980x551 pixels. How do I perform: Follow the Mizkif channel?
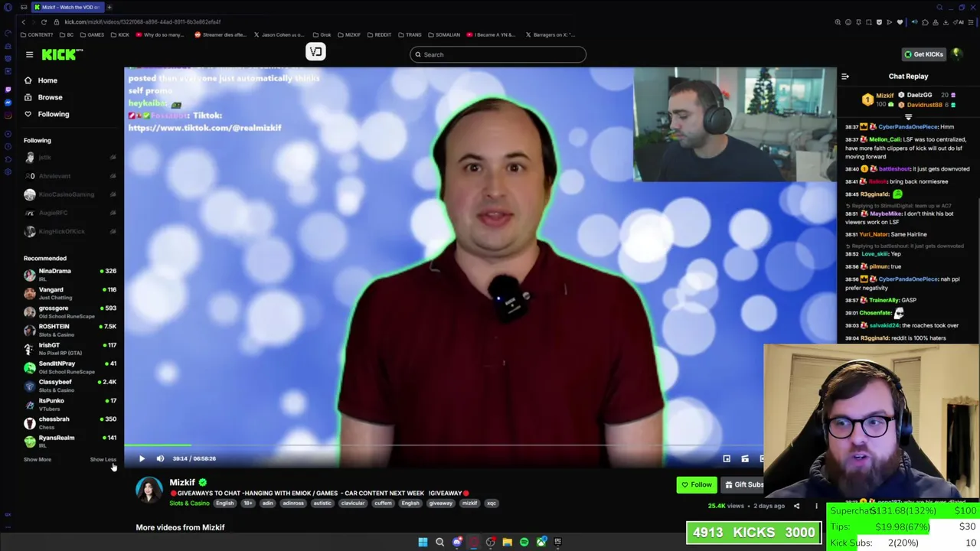coord(697,484)
